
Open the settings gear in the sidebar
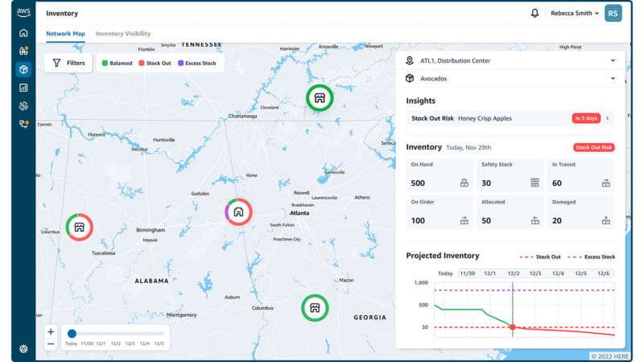(23, 349)
